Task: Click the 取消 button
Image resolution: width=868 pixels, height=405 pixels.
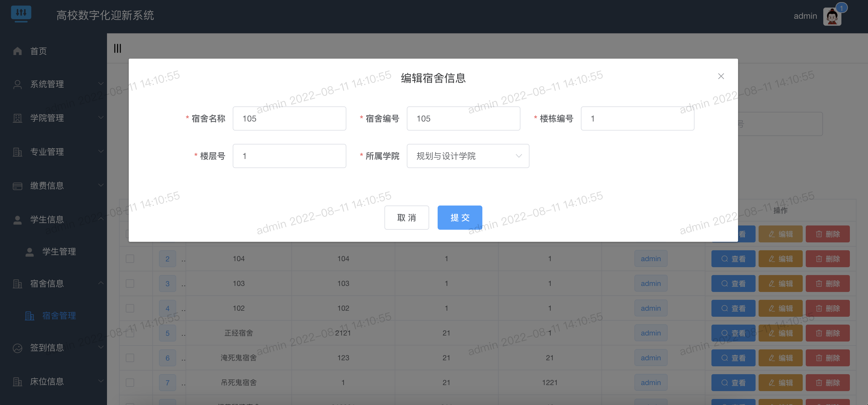Action: pyautogui.click(x=406, y=218)
